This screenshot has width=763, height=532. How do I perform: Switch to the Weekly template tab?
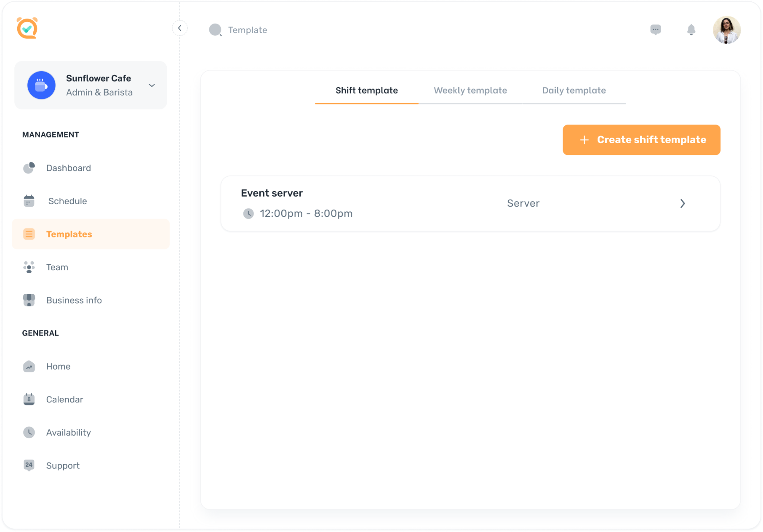tap(470, 90)
